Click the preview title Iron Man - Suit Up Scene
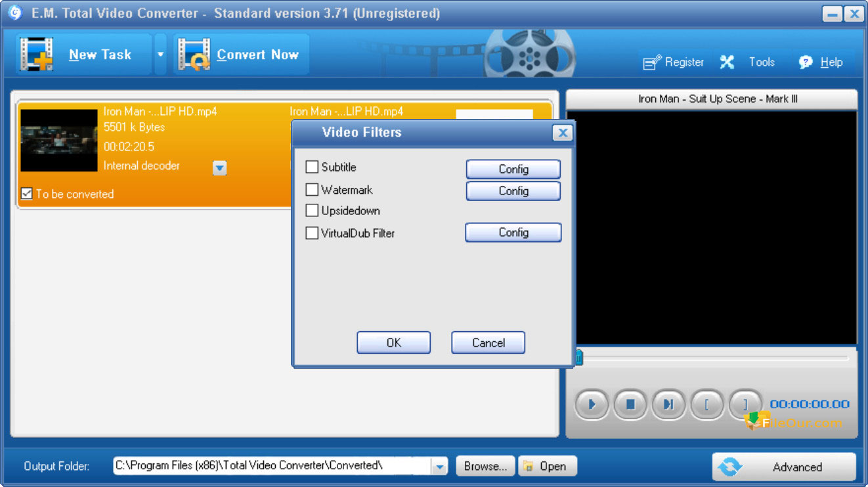Screen dimensions: 868x487 point(718,99)
